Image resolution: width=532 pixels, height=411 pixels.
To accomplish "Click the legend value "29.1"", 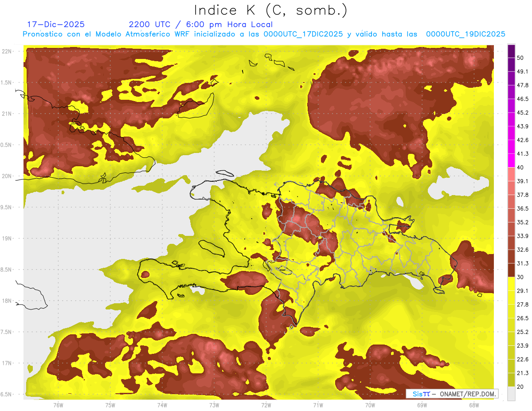I will [522, 291].
